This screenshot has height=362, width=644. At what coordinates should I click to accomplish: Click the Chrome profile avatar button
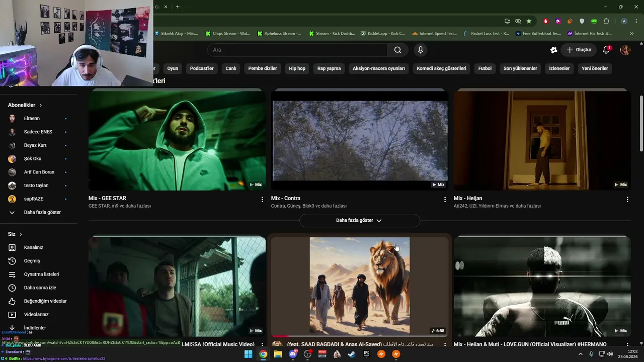[x=624, y=21]
